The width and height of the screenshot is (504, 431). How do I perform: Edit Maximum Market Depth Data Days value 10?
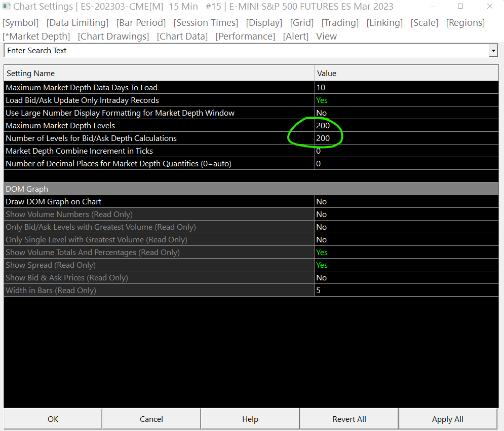(x=407, y=88)
